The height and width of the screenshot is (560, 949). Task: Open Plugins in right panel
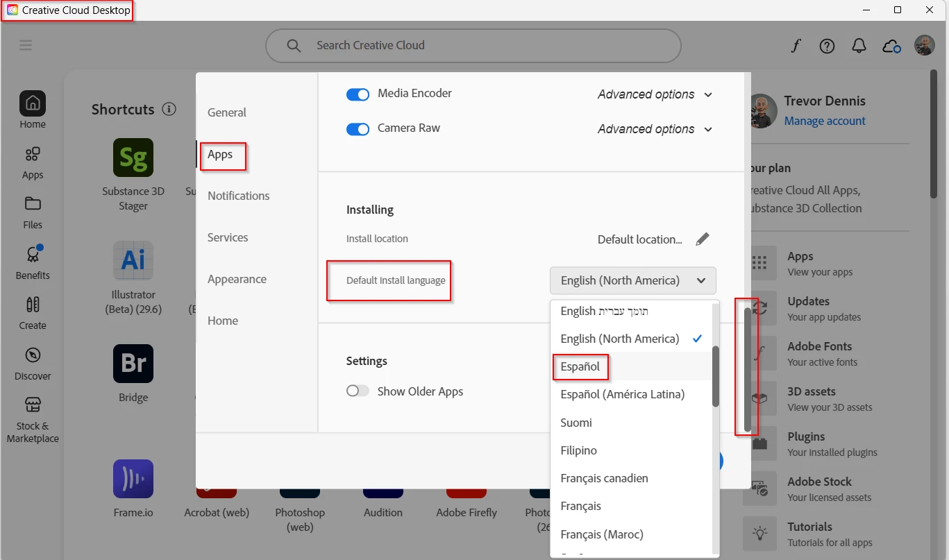point(832,443)
